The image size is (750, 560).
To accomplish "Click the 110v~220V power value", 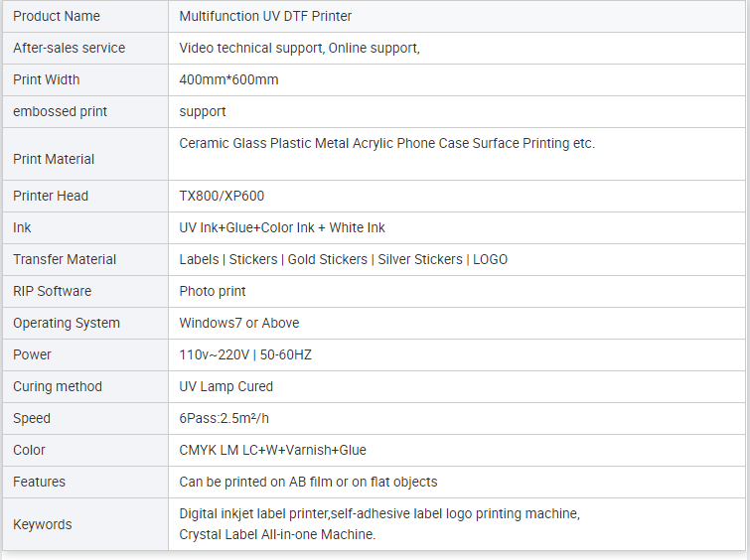I will pyautogui.click(x=245, y=354).
